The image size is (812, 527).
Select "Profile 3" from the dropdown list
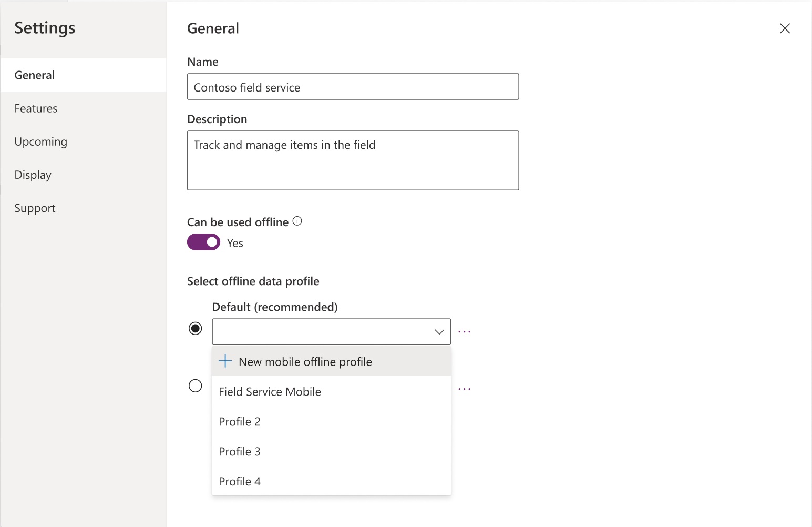point(240,451)
